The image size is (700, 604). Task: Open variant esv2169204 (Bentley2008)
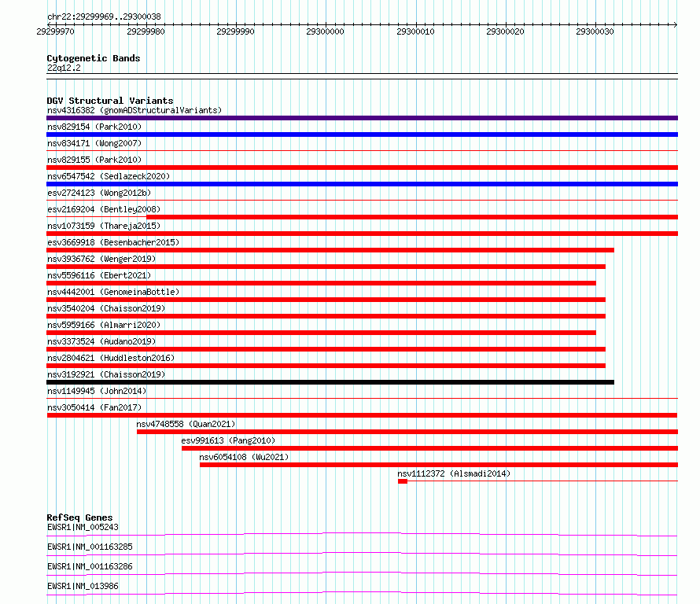pos(104,209)
